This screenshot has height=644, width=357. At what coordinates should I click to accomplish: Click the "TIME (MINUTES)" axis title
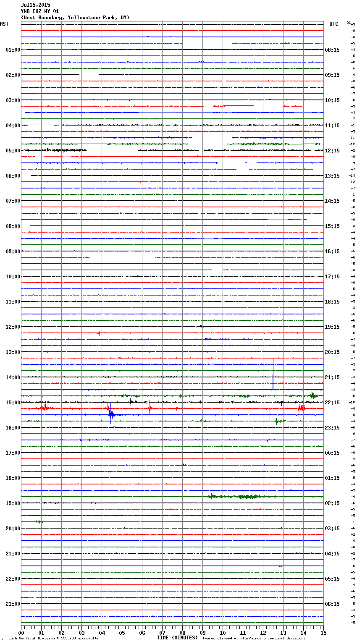177,638
